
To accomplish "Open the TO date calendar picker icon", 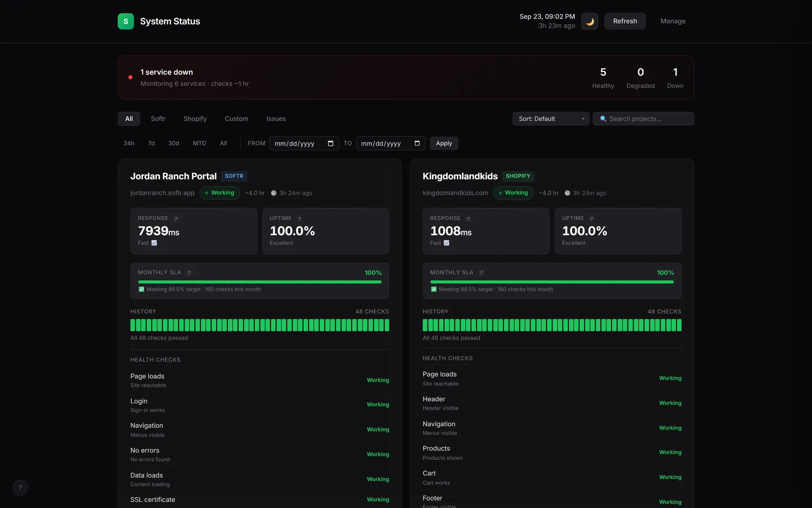I will pyautogui.click(x=417, y=144).
